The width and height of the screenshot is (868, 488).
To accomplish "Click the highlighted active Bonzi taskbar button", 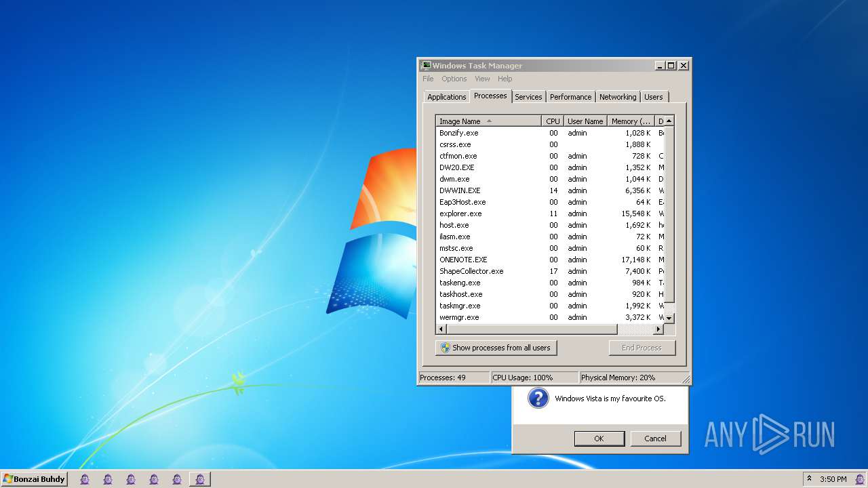I will pyautogui.click(x=200, y=479).
